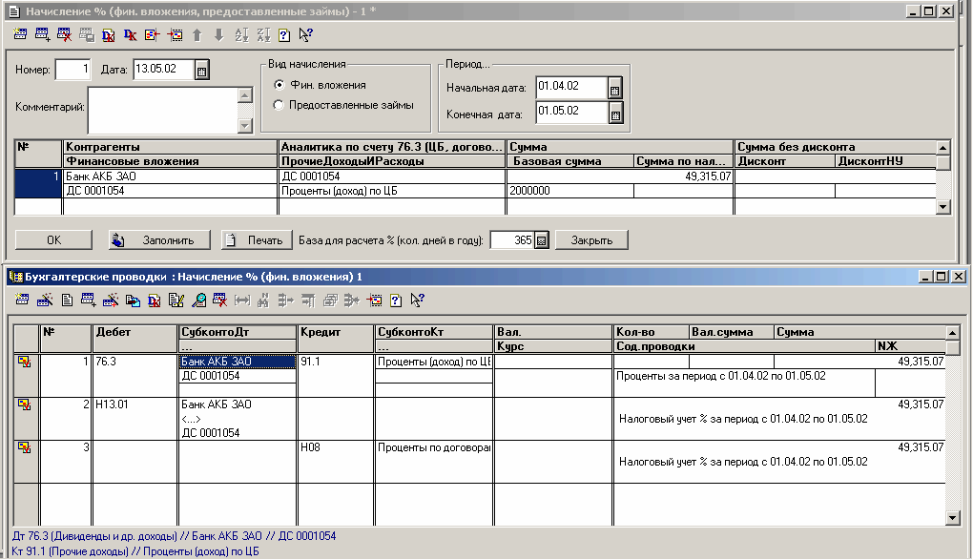
Task: Click the add row with plus icon in document toolbar
Action: pos(42,34)
